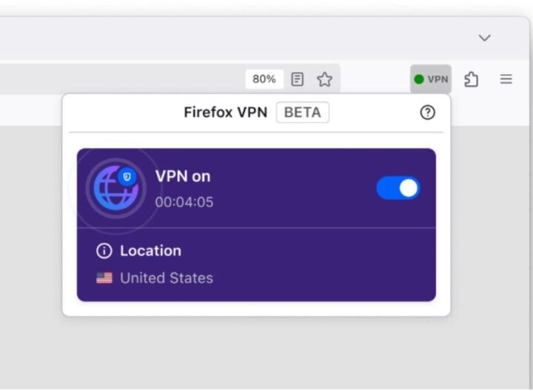Click inside the address bar field

[x=118, y=79]
